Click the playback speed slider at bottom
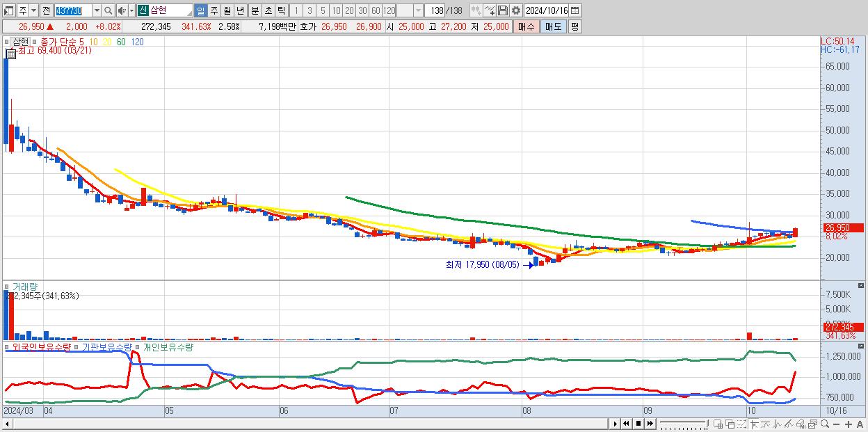This screenshot has height=432, width=868. [686, 423]
